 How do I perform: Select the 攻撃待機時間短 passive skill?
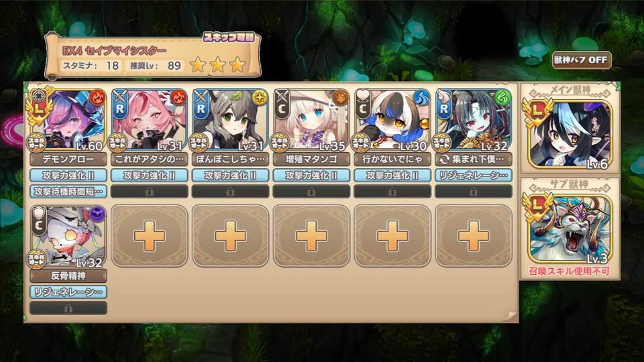(68, 192)
